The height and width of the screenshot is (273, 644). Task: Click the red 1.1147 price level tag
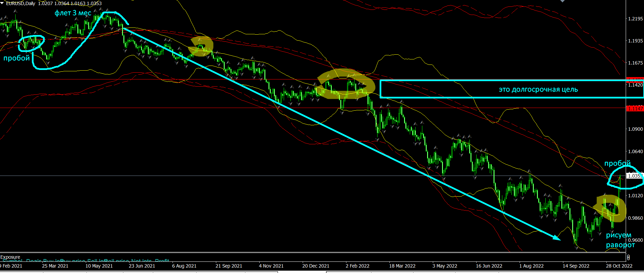pos(636,109)
